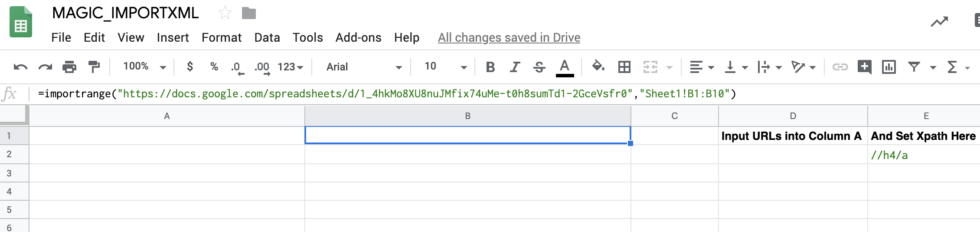Select the Paint format roller
This screenshot has height=232, width=980.
pyautogui.click(x=94, y=67)
